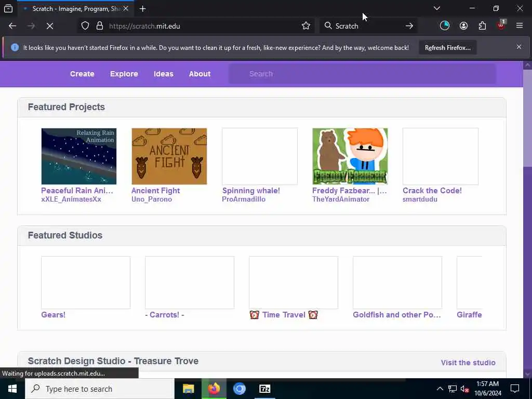Screen dimensions: 532x399
Task: Open the Goldfish and other Po... studio
Action: tap(397, 314)
